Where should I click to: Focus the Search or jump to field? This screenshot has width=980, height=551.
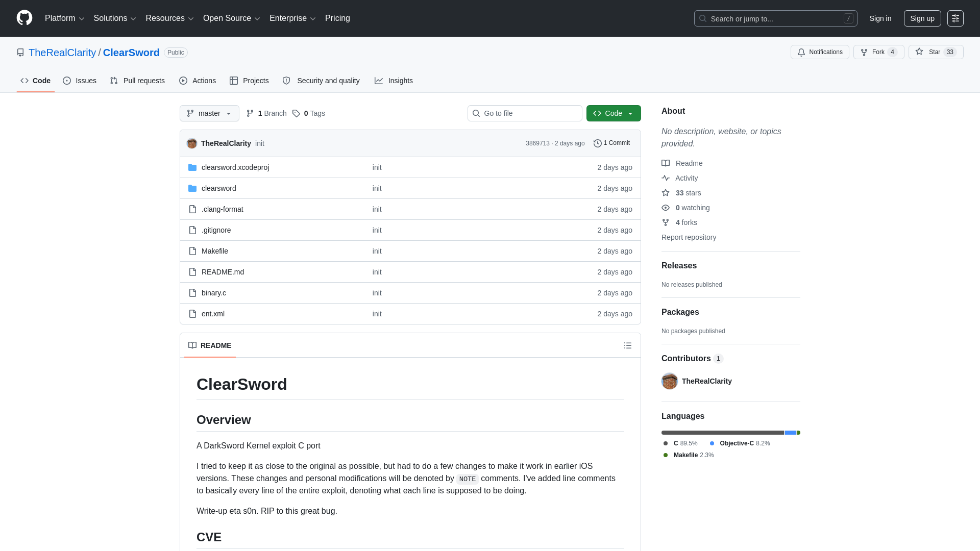tap(775, 18)
